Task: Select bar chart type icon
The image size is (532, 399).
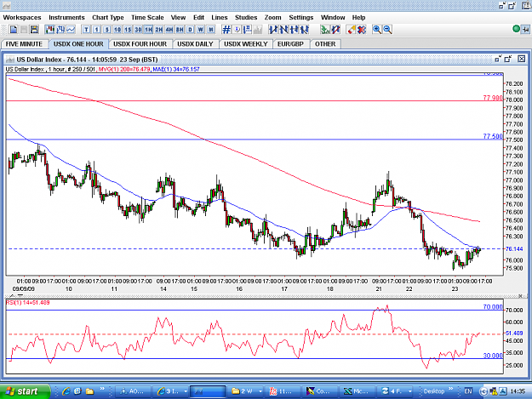Action: pyautogui.click(x=60, y=30)
